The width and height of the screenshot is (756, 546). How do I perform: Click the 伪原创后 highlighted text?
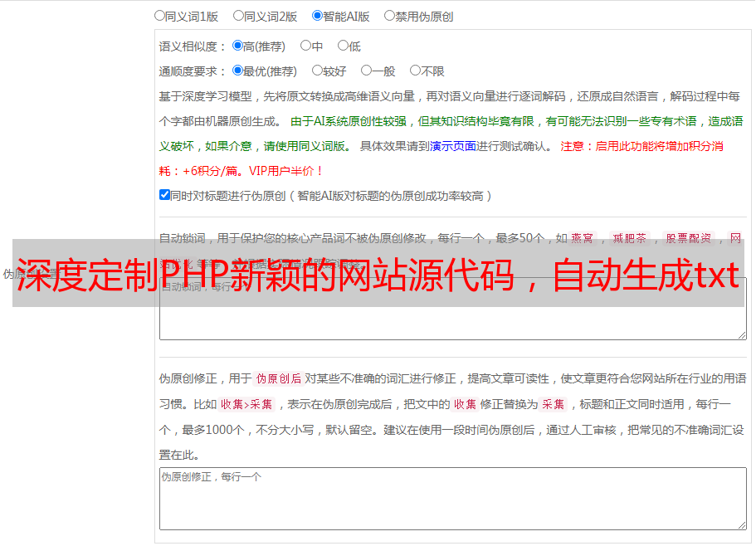(x=279, y=378)
